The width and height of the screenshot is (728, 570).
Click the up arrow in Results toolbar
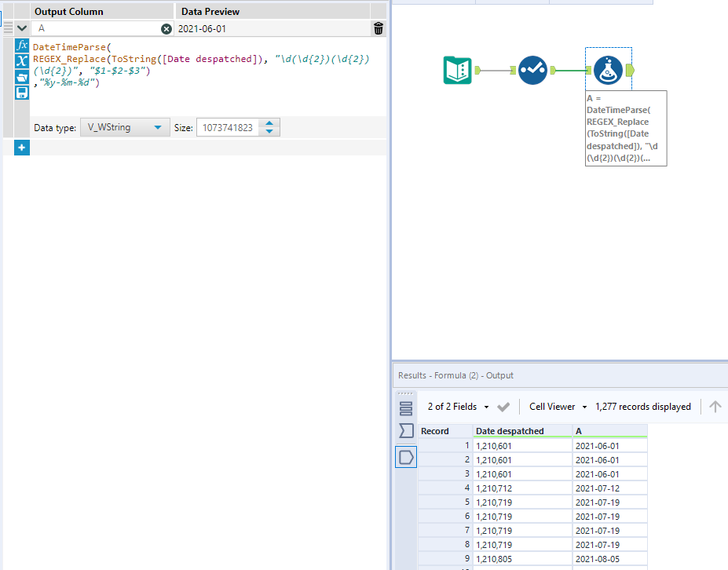(715, 407)
